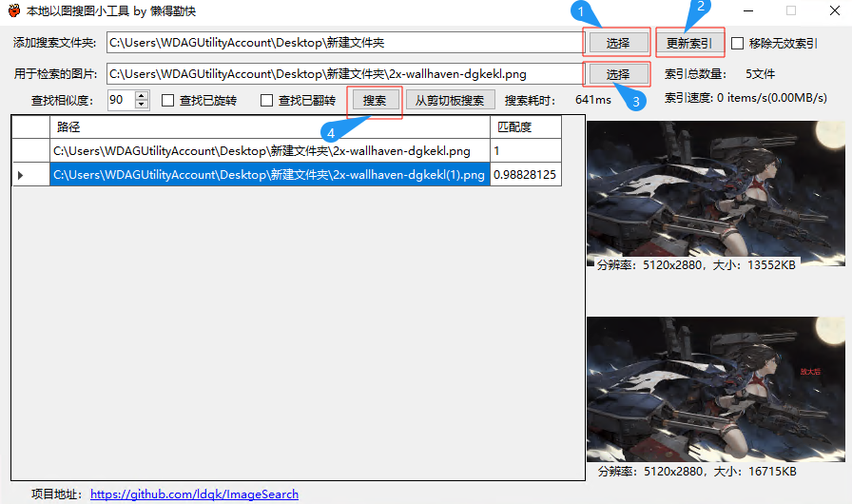Click the 从剪切板搜索 button
Image resolution: width=852 pixels, height=504 pixels.
pos(450,101)
